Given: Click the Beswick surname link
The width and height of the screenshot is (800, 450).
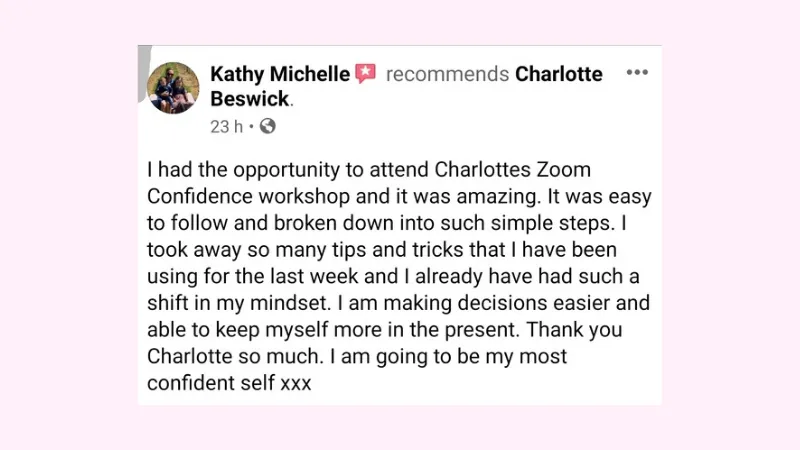Looking at the screenshot, I should point(249,98).
